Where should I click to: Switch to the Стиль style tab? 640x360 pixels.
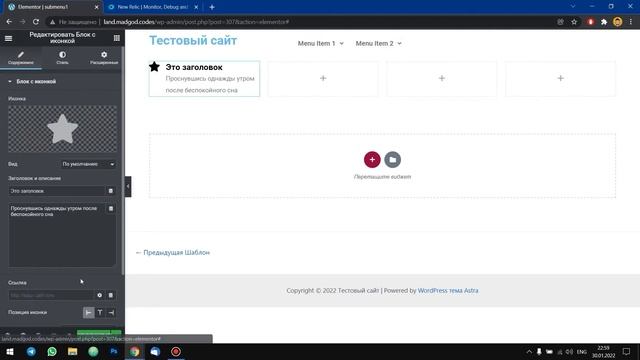62,58
